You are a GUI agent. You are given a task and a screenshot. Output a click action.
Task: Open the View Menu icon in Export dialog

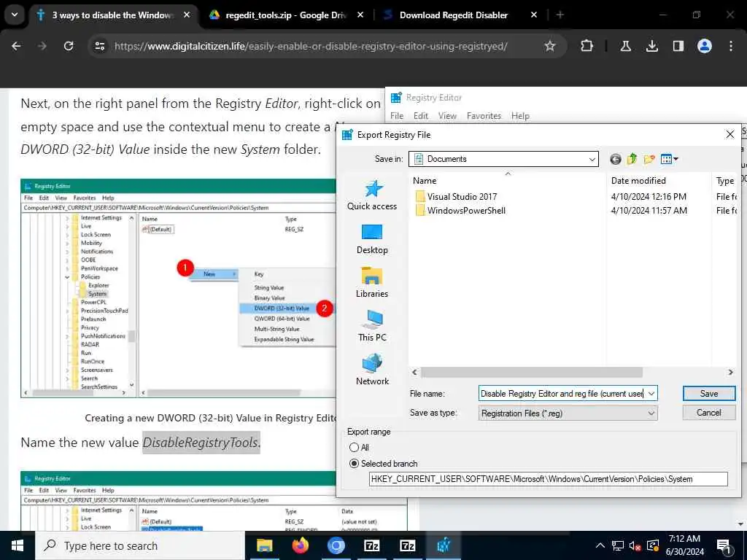[669, 159]
